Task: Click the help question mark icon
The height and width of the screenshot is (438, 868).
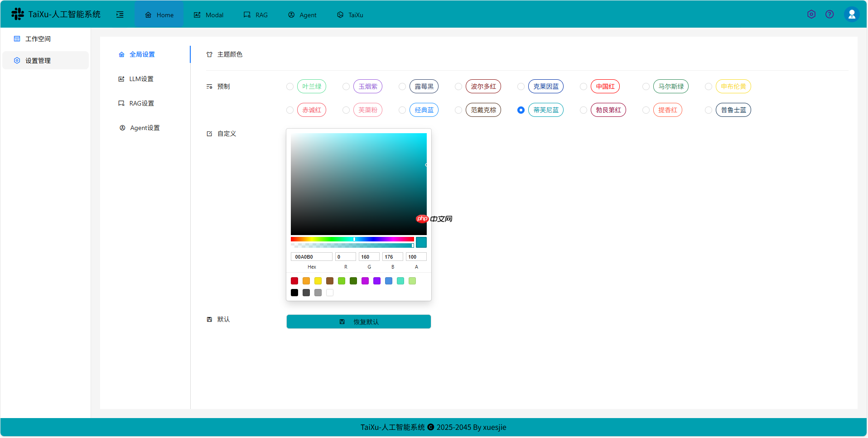Action: [x=829, y=14]
